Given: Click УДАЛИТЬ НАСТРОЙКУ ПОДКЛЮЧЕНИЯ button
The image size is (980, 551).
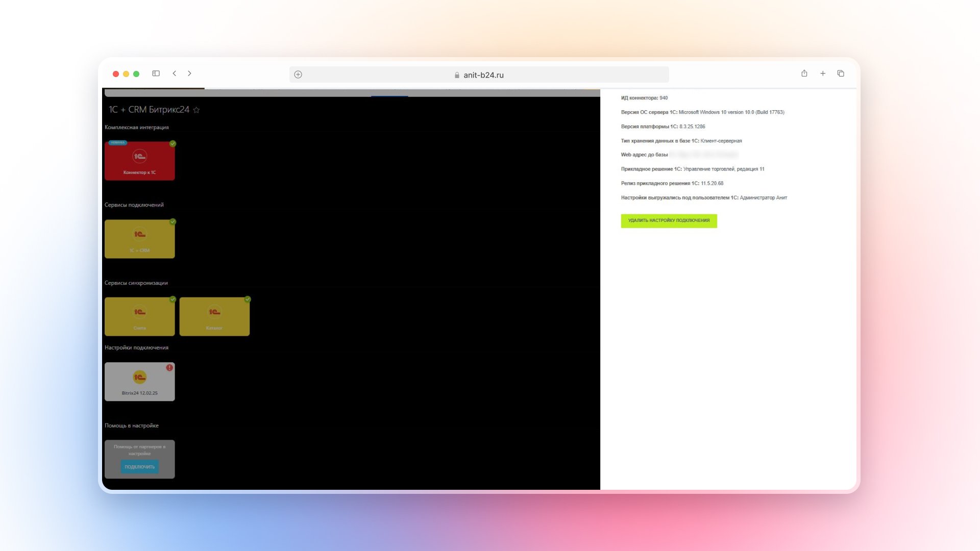Looking at the screenshot, I should (x=669, y=220).
